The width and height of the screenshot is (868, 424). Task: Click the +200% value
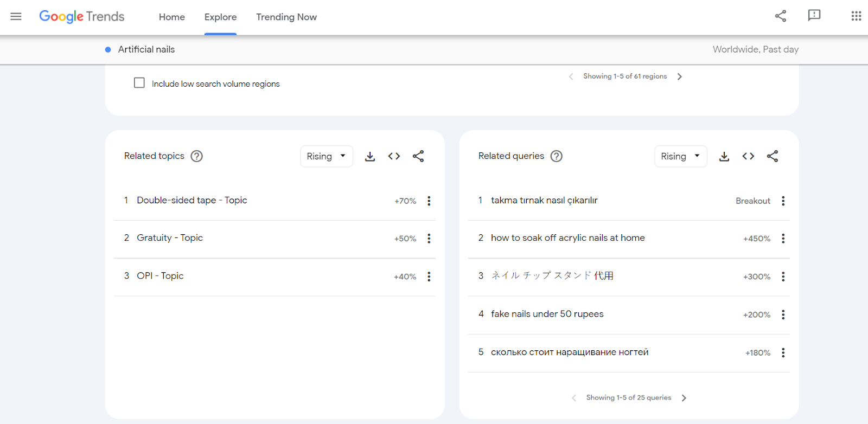click(x=757, y=314)
